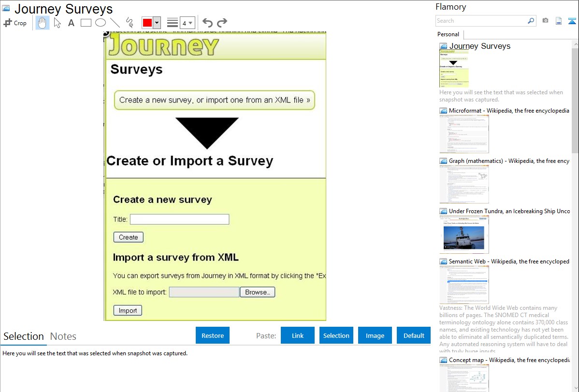Click the Browse... button in the snapshot
Image resolution: width=579 pixels, height=392 pixels.
click(x=258, y=292)
